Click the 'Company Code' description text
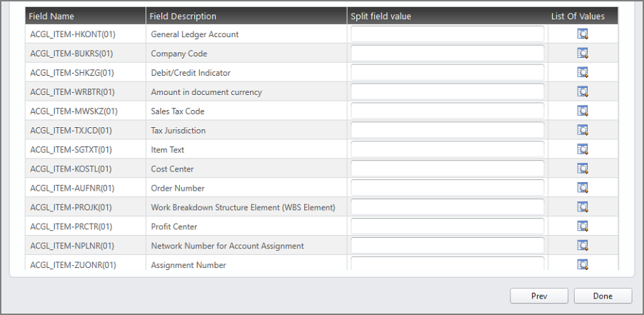The height and width of the screenshot is (315, 644). coord(179,54)
